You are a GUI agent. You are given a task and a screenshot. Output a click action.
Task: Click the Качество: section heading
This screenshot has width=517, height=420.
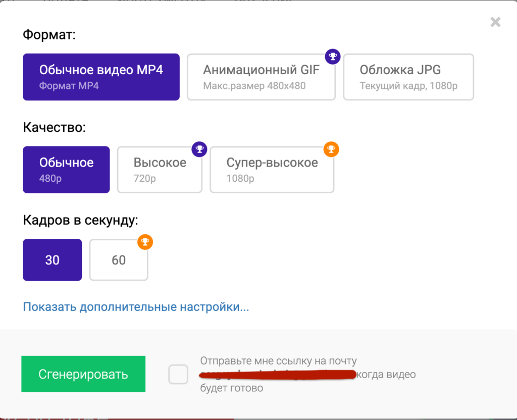click(55, 127)
